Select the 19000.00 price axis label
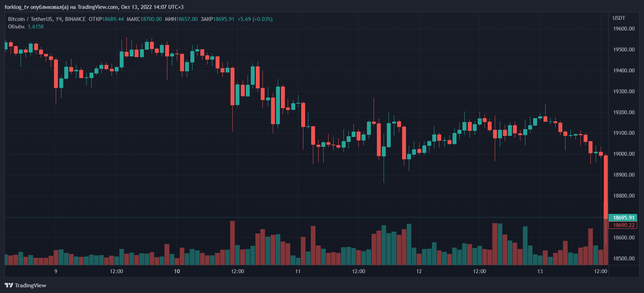The width and height of the screenshot is (644, 293). pos(624,154)
